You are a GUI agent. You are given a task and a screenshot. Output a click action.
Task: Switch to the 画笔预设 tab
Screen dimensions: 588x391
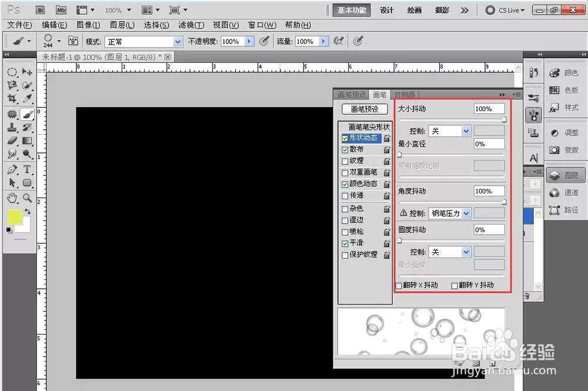coord(352,95)
